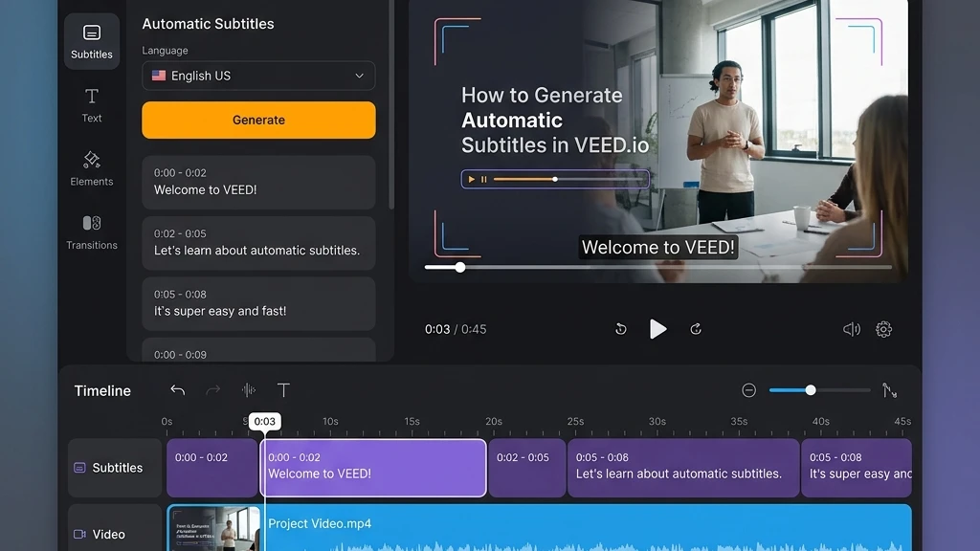
Task: Select the 0:02 - 0:05 timeline clip
Action: pos(527,468)
